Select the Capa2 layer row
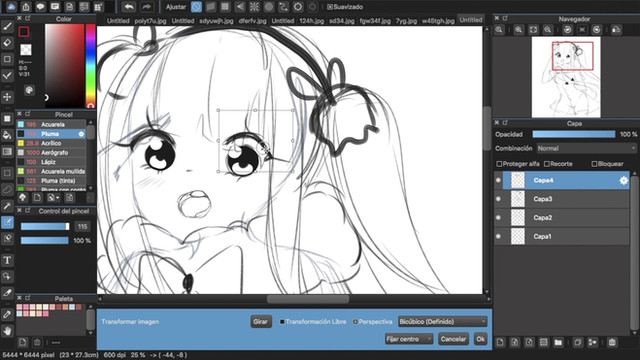 point(562,218)
